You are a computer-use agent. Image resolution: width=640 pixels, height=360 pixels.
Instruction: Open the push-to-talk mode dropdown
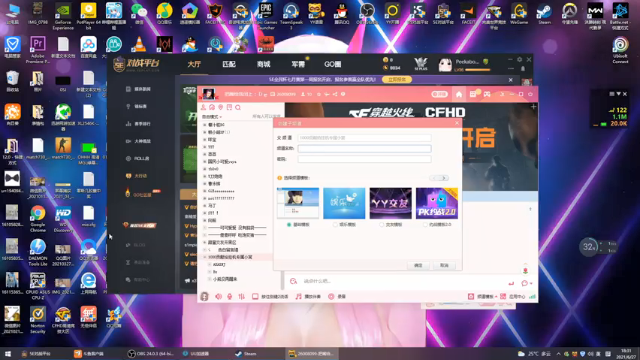pos(270,296)
